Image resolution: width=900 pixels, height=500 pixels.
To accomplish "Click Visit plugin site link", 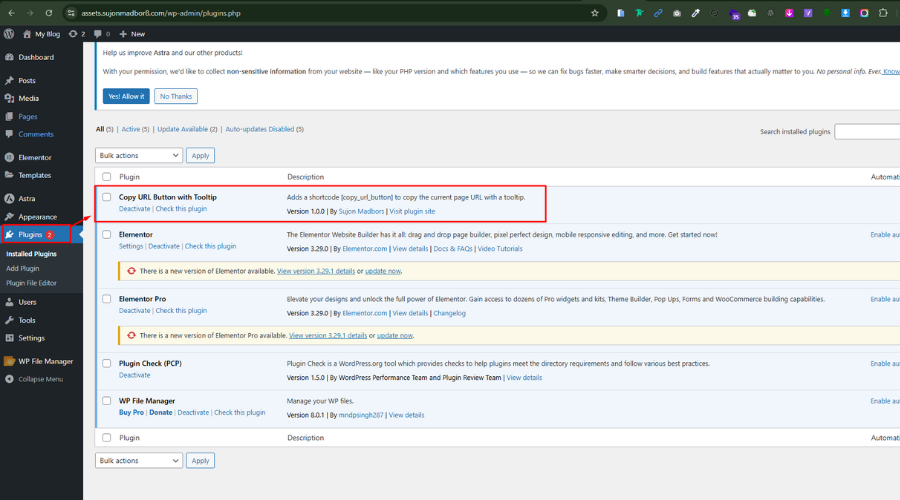I will pyautogui.click(x=412, y=211).
